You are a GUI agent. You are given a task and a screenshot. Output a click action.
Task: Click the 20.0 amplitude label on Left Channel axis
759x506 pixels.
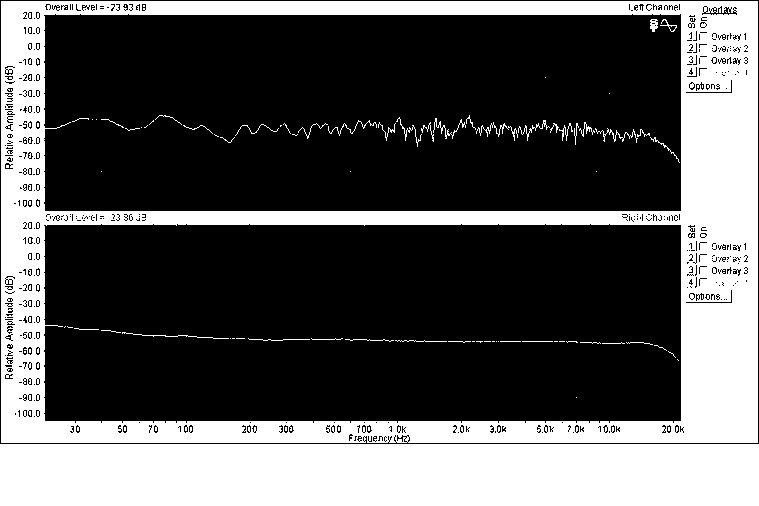coord(31,15)
